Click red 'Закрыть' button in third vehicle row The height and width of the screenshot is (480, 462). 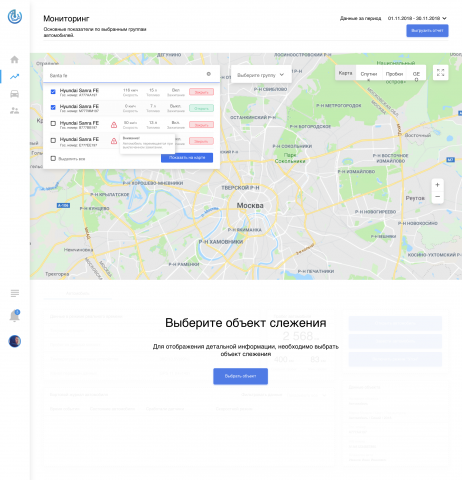point(201,125)
